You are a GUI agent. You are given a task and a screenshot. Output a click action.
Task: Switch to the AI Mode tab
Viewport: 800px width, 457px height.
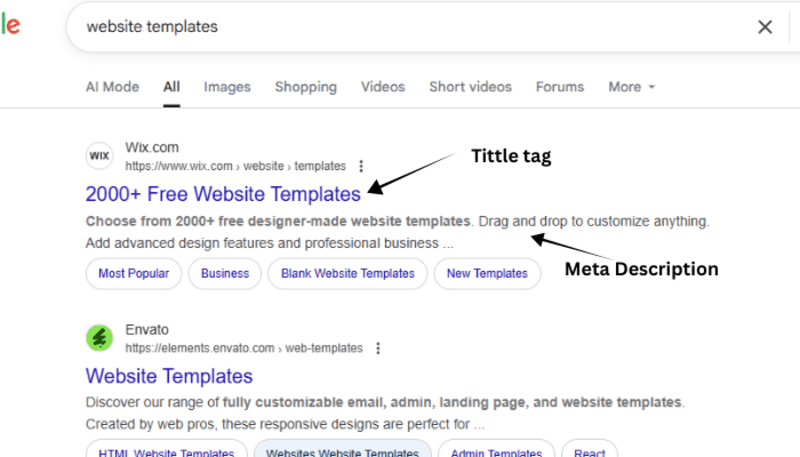coord(112,87)
